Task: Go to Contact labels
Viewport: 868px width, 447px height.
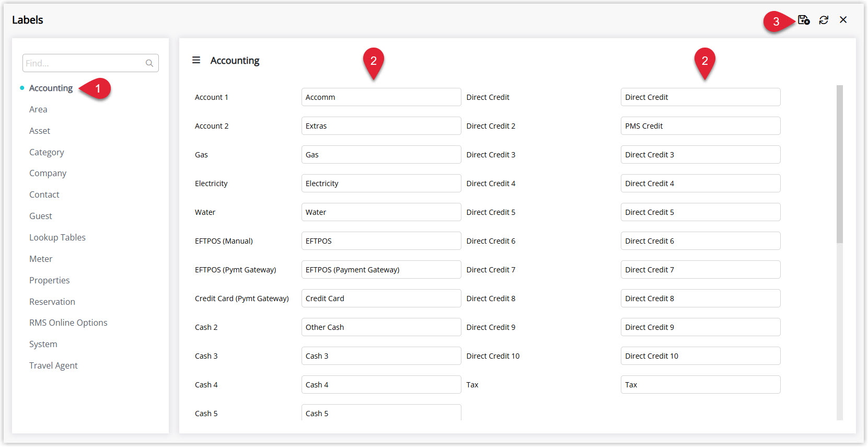Action: (x=44, y=194)
